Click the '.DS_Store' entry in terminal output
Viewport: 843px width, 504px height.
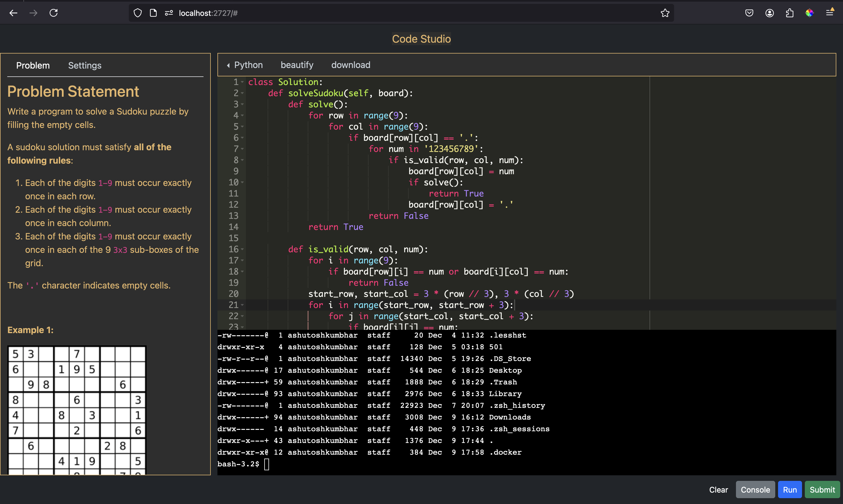tap(510, 359)
